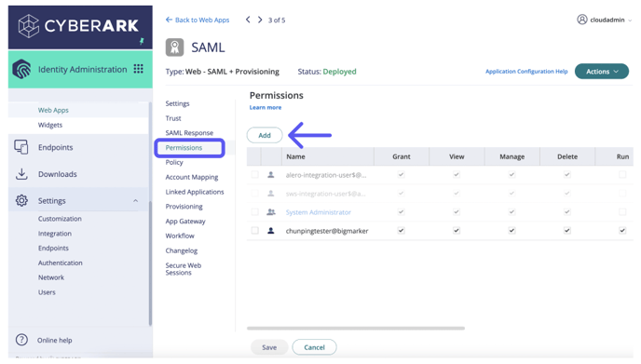Open the Policy tab
This screenshot has height=364, width=641.
[x=174, y=162]
